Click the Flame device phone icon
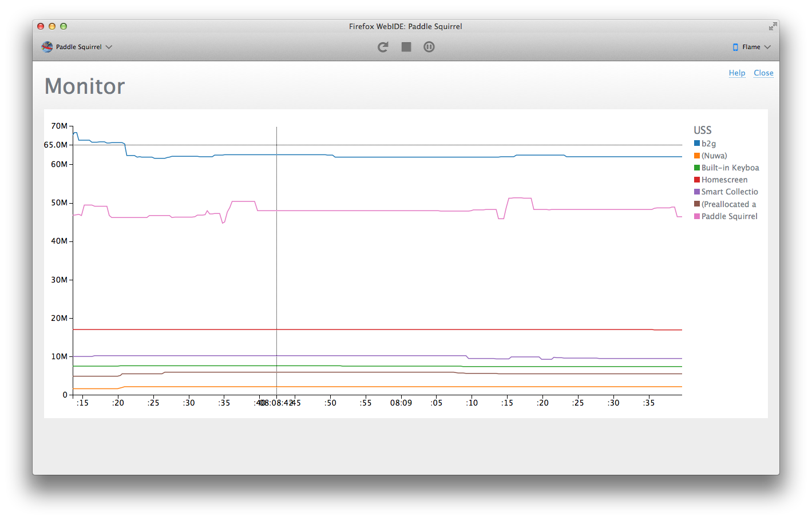The height and width of the screenshot is (520, 812). pos(735,47)
